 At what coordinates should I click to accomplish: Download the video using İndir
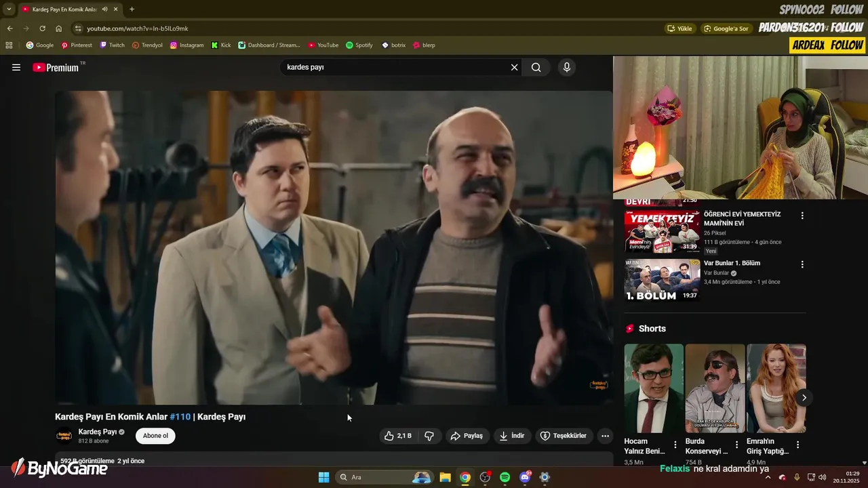512,436
